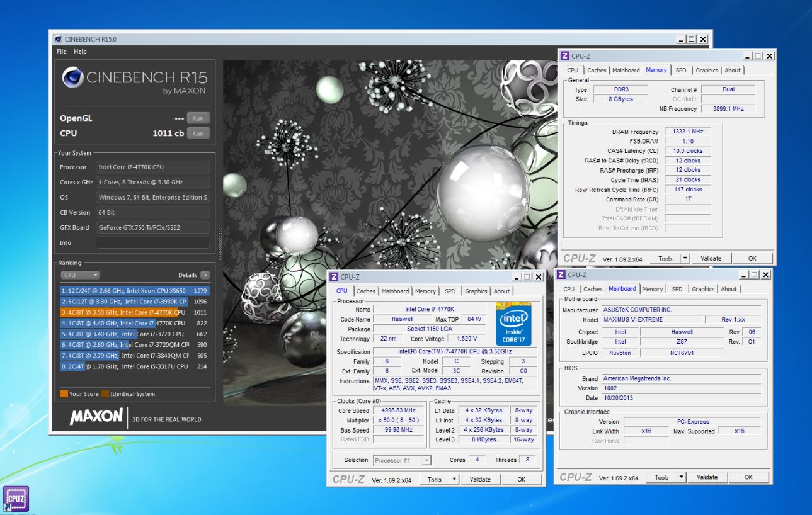Click the Cinebench title bar logo icon
Image resolution: width=812 pixels, height=515 pixels.
pos(58,39)
